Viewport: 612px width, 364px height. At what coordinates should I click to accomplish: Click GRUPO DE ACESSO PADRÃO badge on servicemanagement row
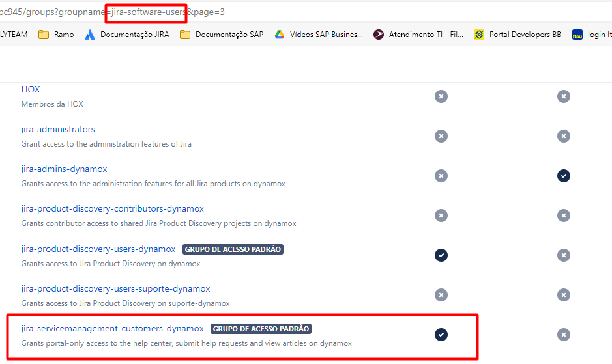(x=261, y=329)
